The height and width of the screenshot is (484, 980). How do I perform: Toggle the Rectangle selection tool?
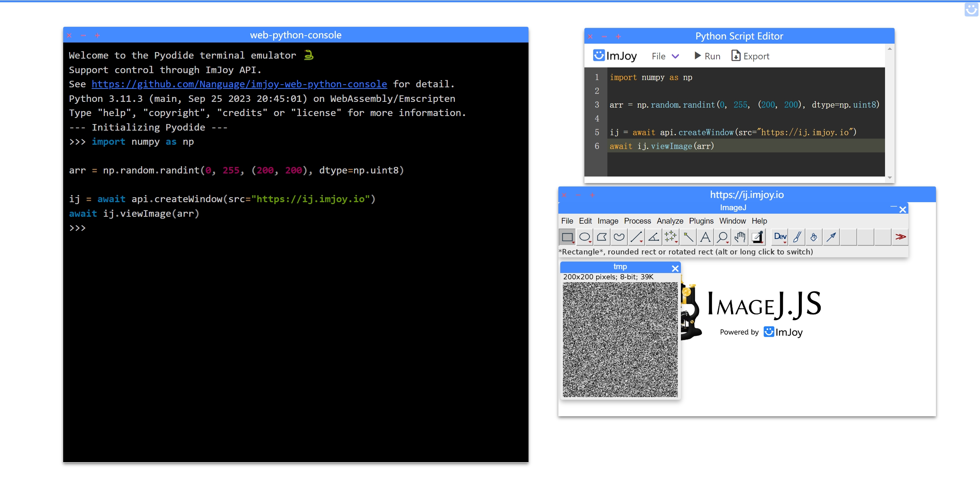tap(567, 237)
